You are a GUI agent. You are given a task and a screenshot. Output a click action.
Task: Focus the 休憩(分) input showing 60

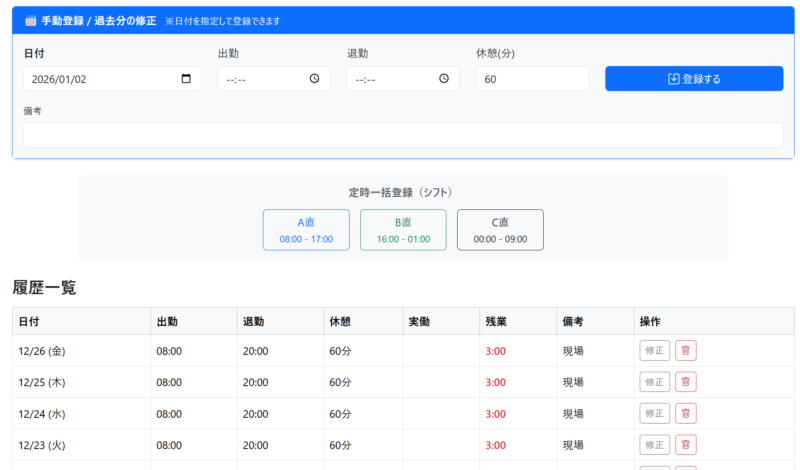point(532,79)
